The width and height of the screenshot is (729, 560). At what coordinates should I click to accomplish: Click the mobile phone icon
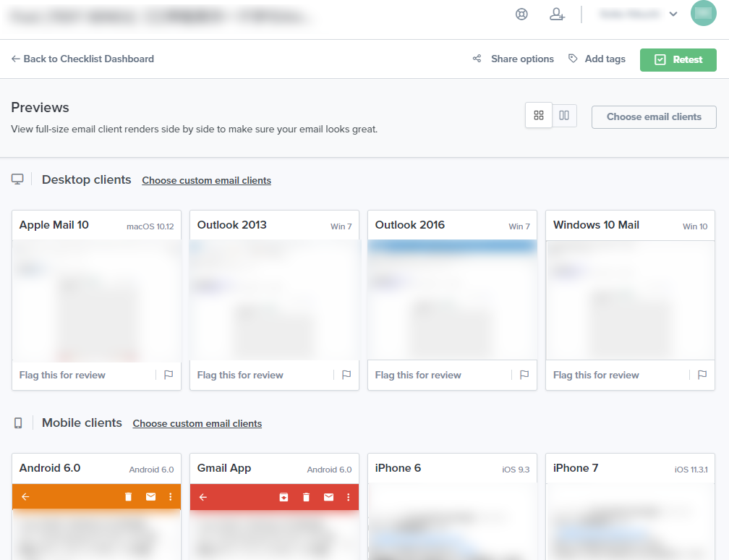18,423
